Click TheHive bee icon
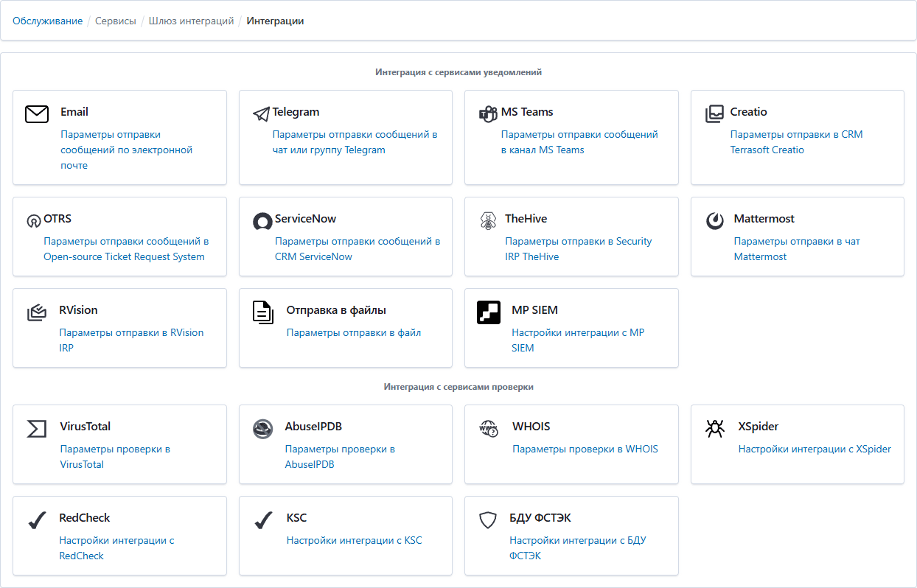This screenshot has width=917, height=588. (x=488, y=220)
